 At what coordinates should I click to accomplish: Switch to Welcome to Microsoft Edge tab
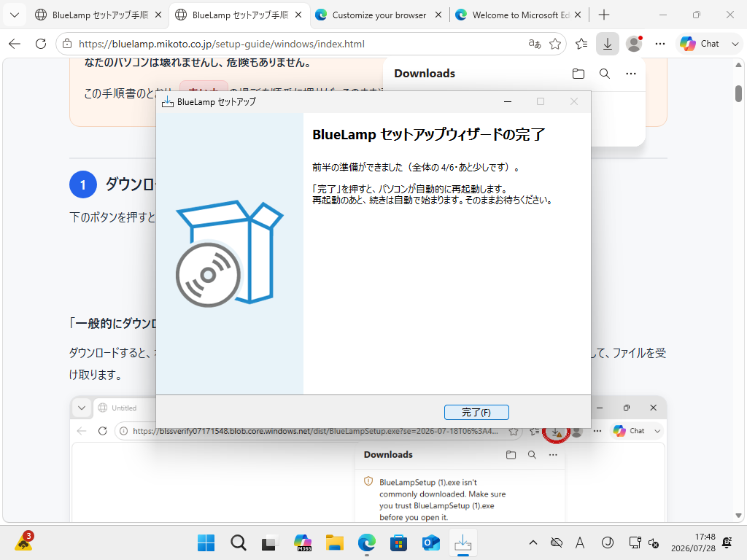tap(519, 15)
